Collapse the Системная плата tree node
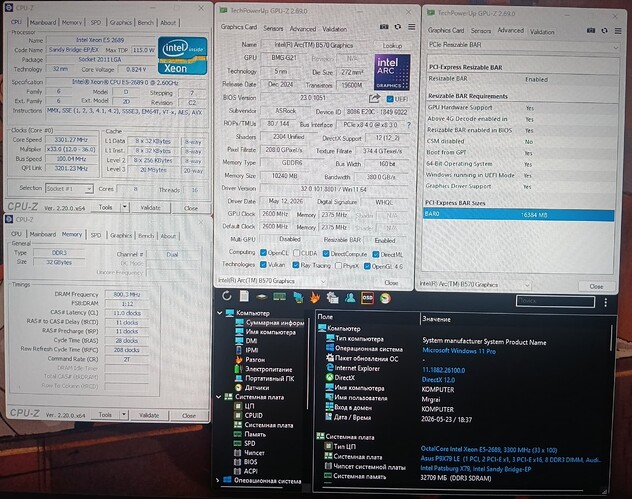This screenshot has width=632, height=499. coord(219,397)
